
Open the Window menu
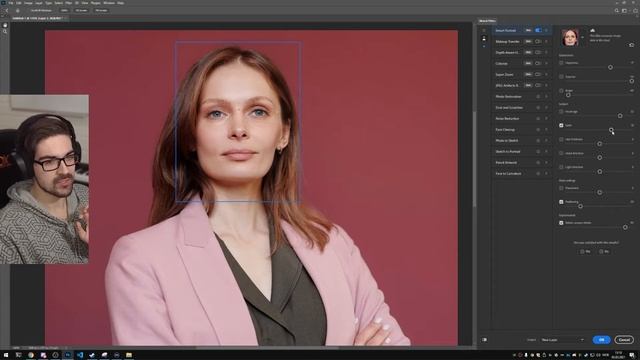coord(109,3)
